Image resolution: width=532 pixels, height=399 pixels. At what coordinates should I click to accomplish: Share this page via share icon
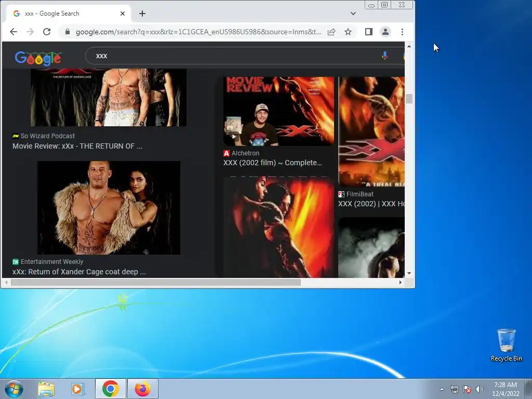click(331, 32)
